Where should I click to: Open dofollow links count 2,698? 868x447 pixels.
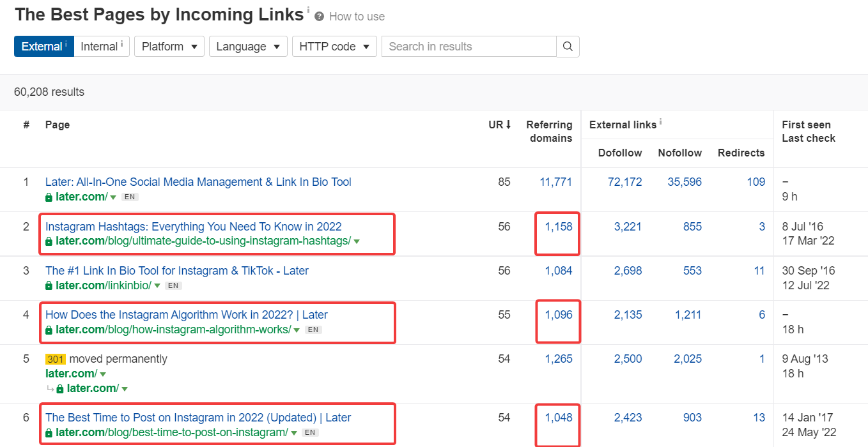click(x=628, y=271)
